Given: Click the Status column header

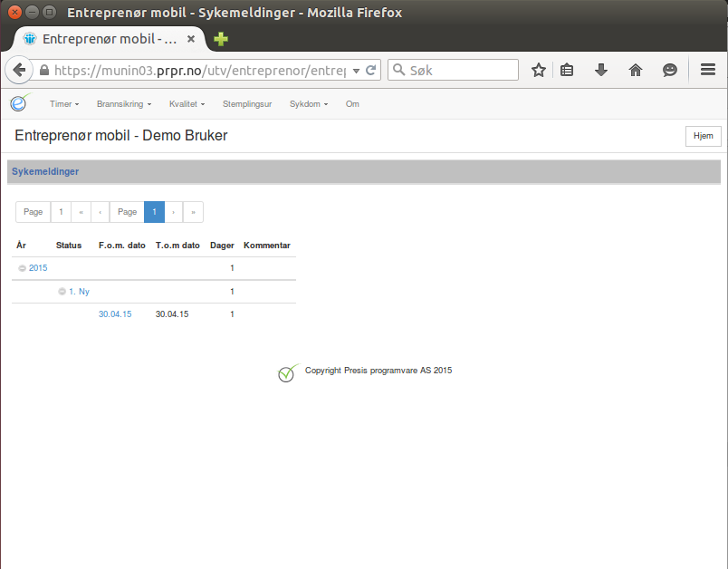Looking at the screenshot, I should [x=69, y=246].
